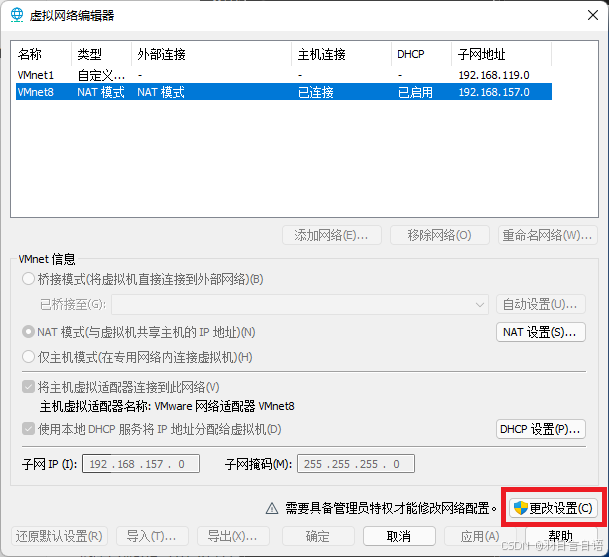The height and width of the screenshot is (557, 609).
Task: Click the 确定 button
Action: click(318, 536)
